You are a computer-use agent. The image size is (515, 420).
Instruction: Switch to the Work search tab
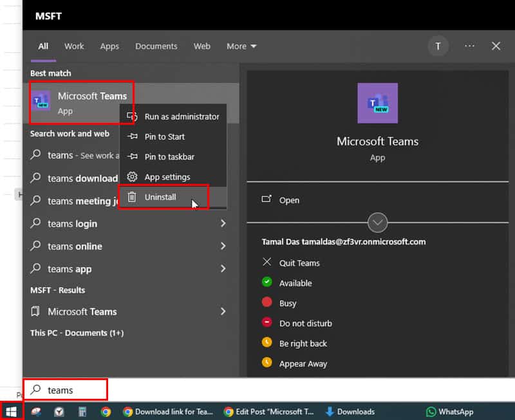click(74, 46)
